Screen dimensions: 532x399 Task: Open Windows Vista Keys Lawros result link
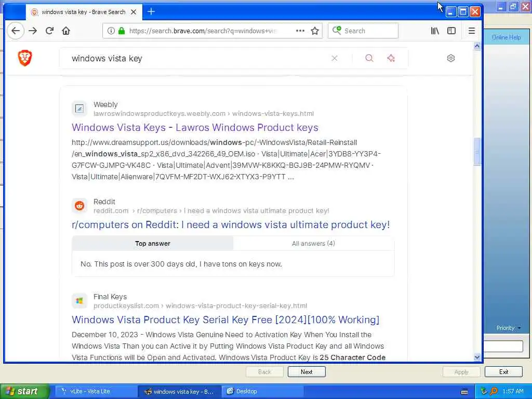[195, 128]
